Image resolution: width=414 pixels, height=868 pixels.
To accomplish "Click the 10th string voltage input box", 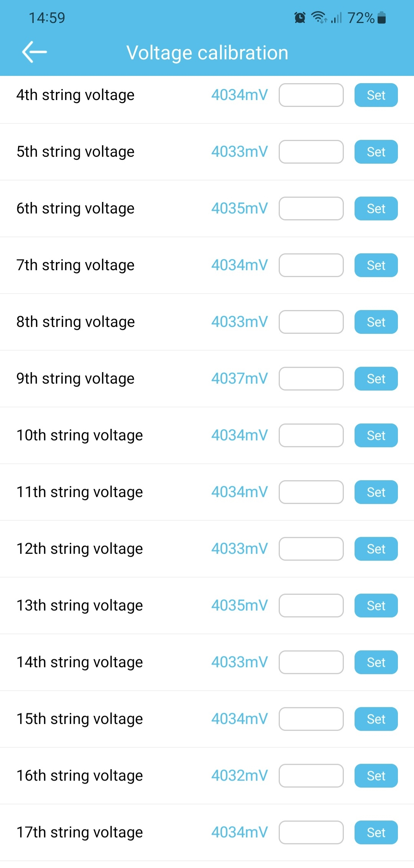I will pos(311,435).
